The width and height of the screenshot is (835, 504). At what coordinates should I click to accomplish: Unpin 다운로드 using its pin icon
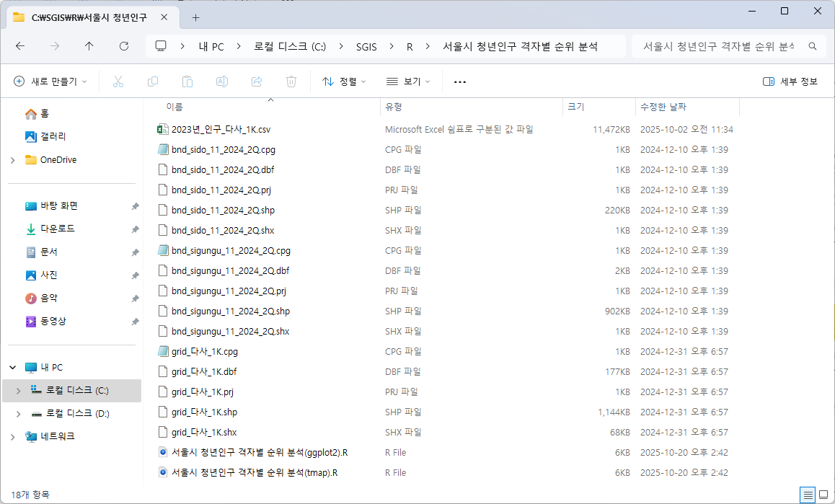pyautogui.click(x=136, y=229)
